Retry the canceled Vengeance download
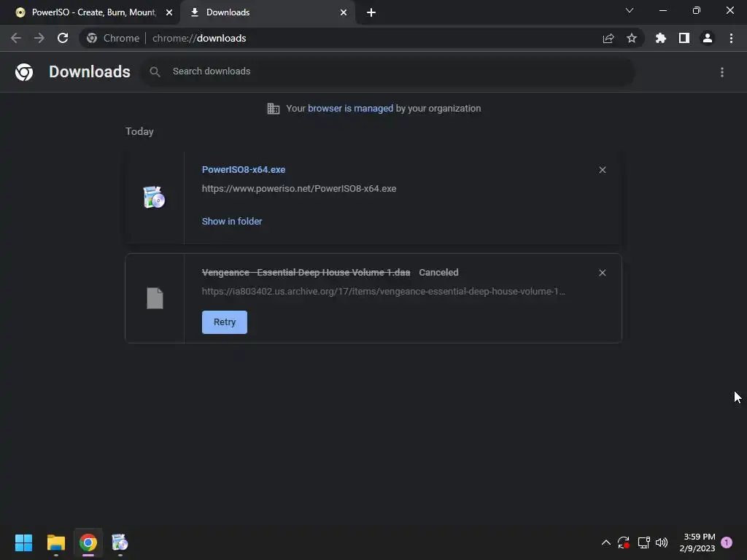This screenshot has height=560, width=747. pos(225,322)
